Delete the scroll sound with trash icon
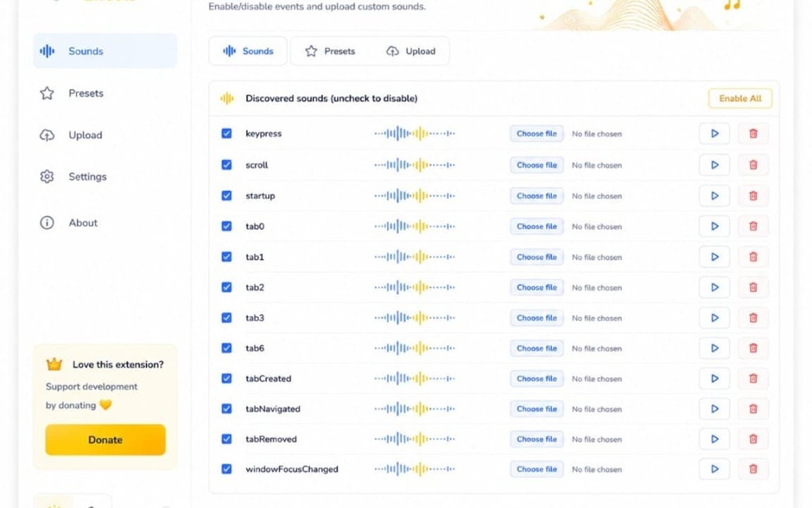 pos(753,165)
